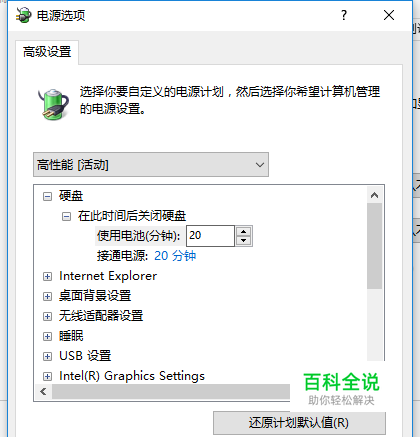
Task: Expand the 桌面背景设置 node
Action: click(x=47, y=296)
